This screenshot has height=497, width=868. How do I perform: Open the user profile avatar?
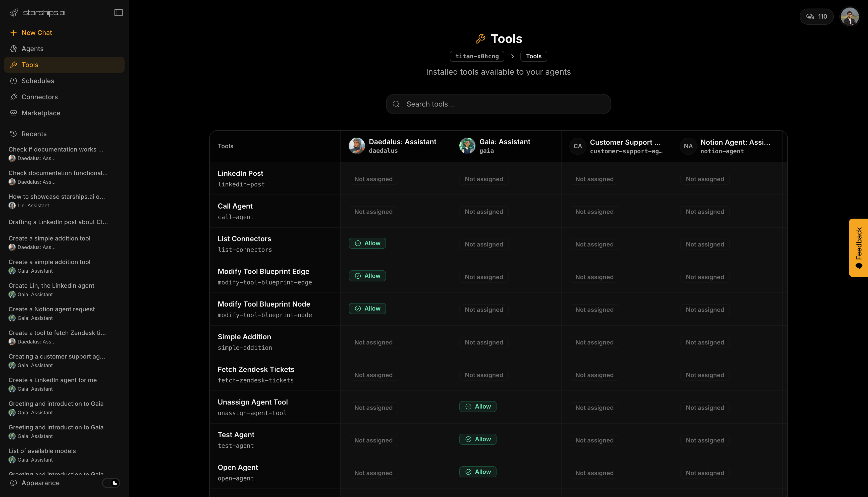point(850,16)
